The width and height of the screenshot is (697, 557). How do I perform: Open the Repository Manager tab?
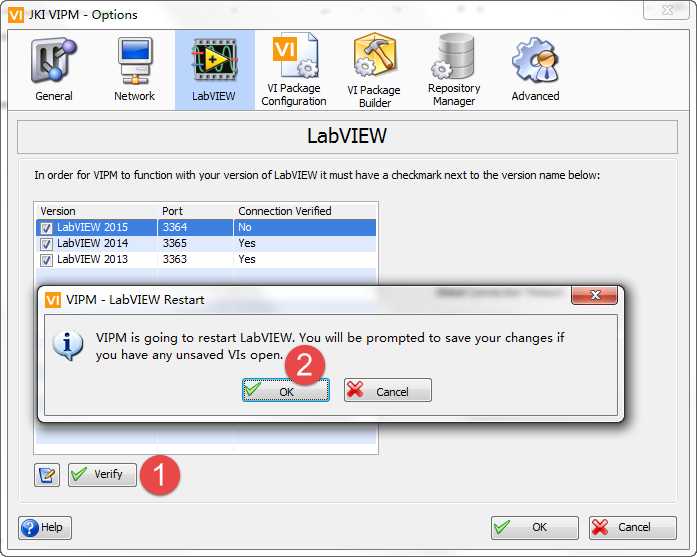454,70
